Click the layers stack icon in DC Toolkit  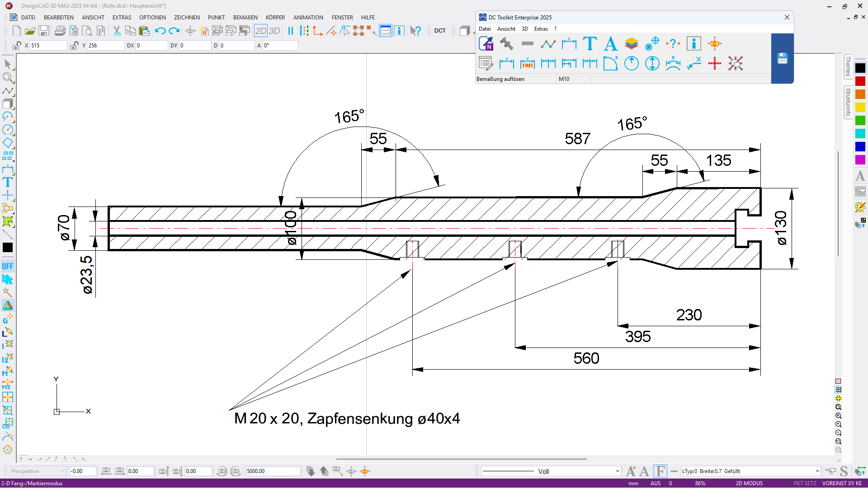click(x=631, y=44)
